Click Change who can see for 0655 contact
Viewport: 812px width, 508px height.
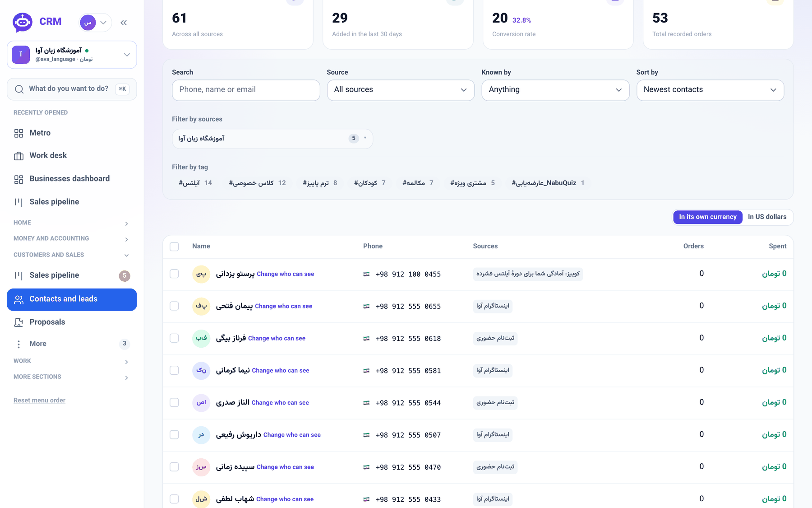point(283,306)
